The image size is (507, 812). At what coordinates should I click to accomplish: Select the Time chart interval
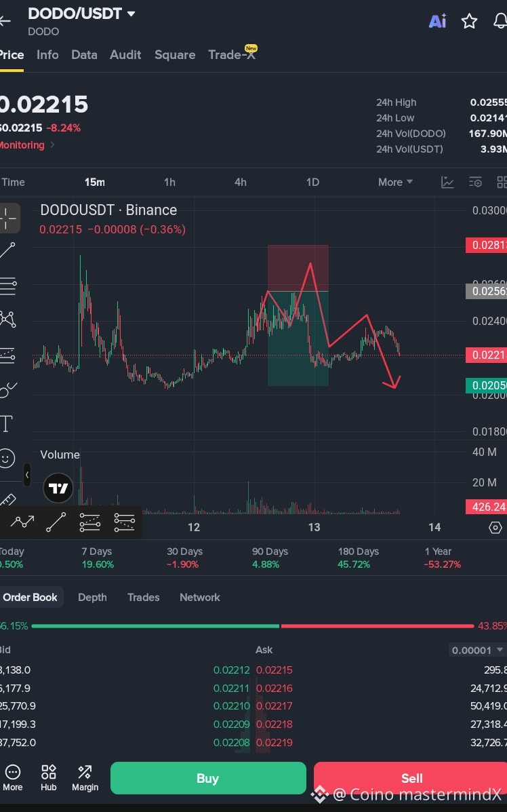pos(13,182)
